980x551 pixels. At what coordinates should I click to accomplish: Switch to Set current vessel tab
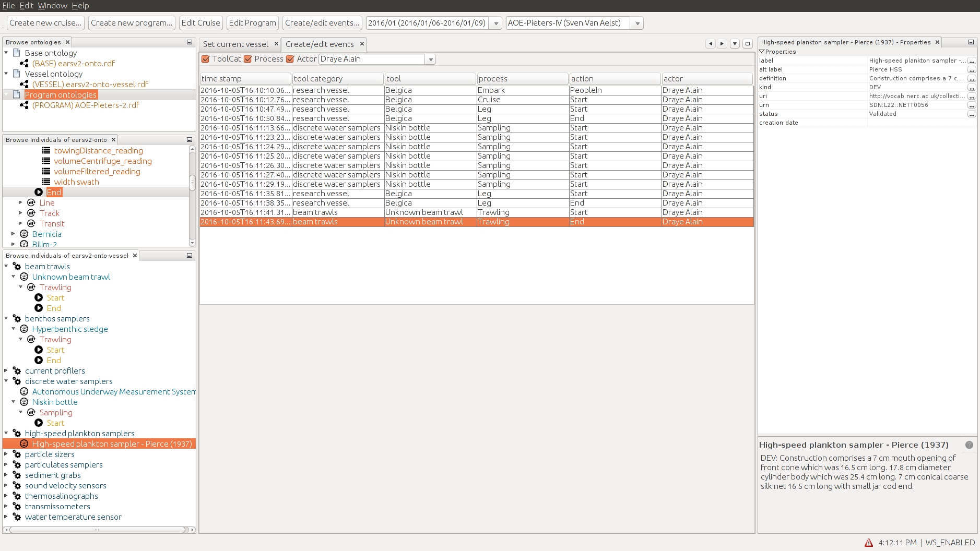point(235,44)
